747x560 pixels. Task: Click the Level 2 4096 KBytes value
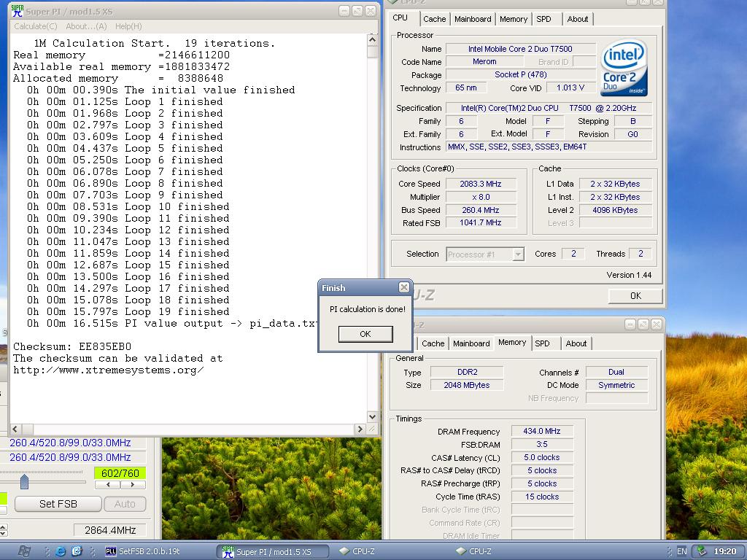pyautogui.click(x=615, y=210)
